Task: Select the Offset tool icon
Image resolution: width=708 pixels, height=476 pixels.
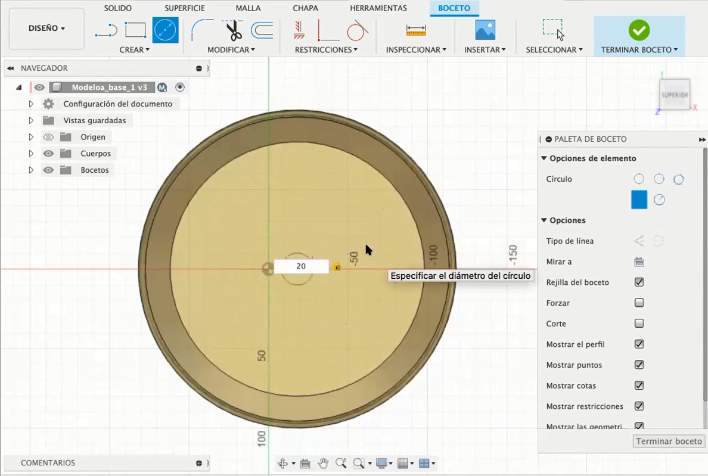Action: [262, 31]
